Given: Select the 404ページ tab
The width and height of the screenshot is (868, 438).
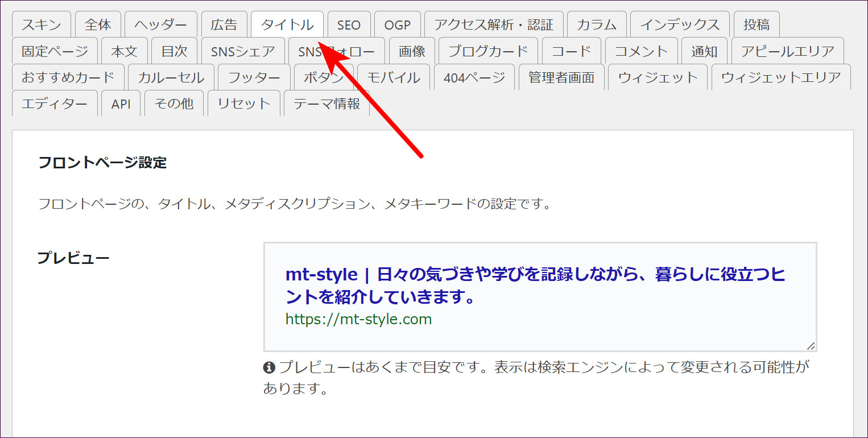Looking at the screenshot, I should pos(474,77).
